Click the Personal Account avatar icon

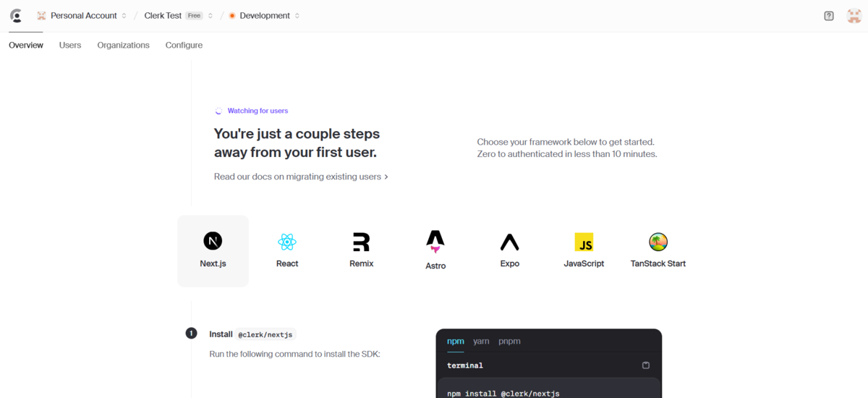click(41, 16)
